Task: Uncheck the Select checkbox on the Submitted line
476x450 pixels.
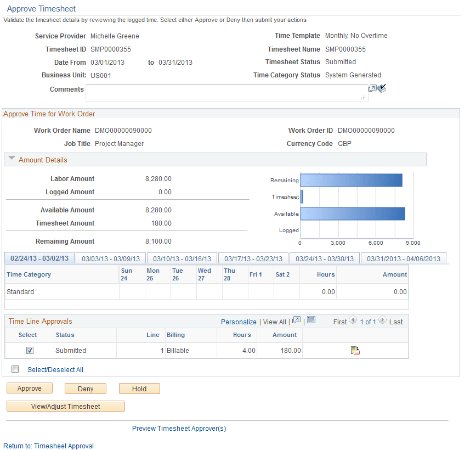Action: point(30,350)
